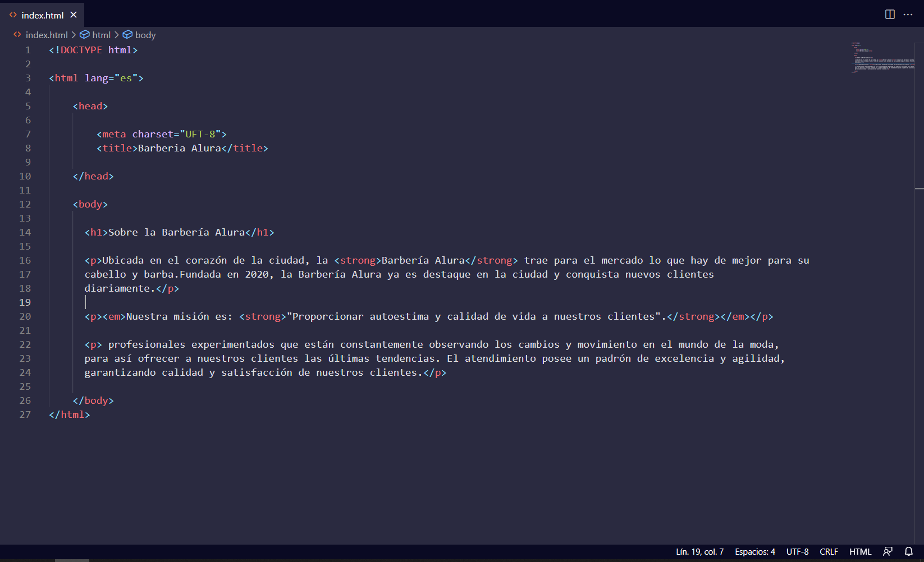This screenshot has width=924, height=562.
Task: Expand breadcrumb chevron after html
Action: click(x=117, y=35)
